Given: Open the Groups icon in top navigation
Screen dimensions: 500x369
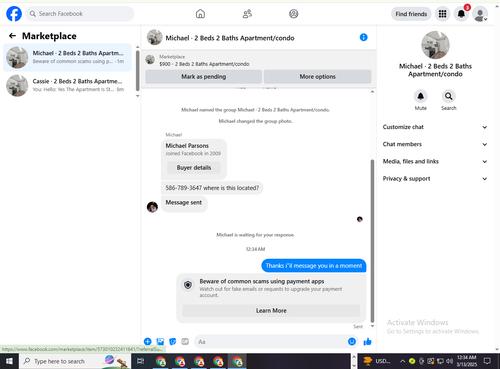Looking at the screenshot, I should pyautogui.click(x=294, y=14).
